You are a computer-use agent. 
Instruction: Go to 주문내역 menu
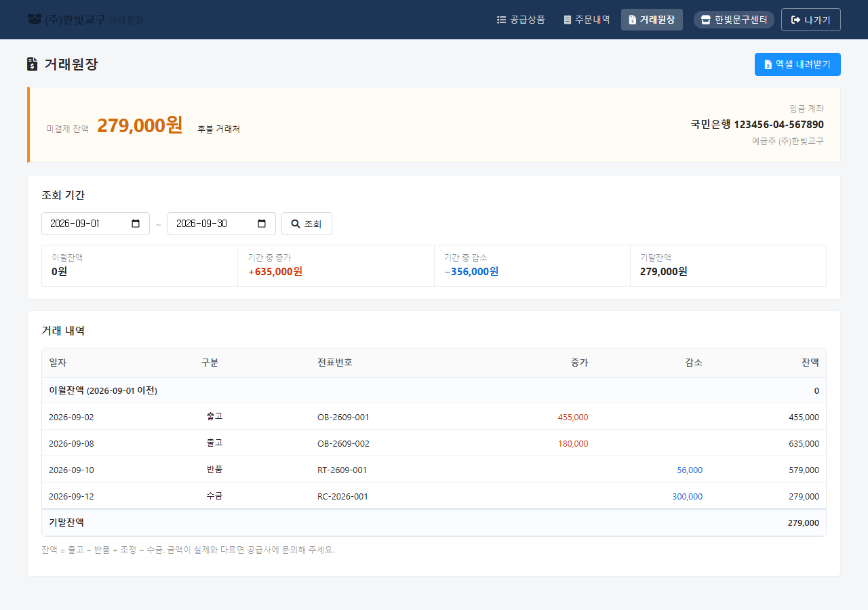tap(587, 20)
